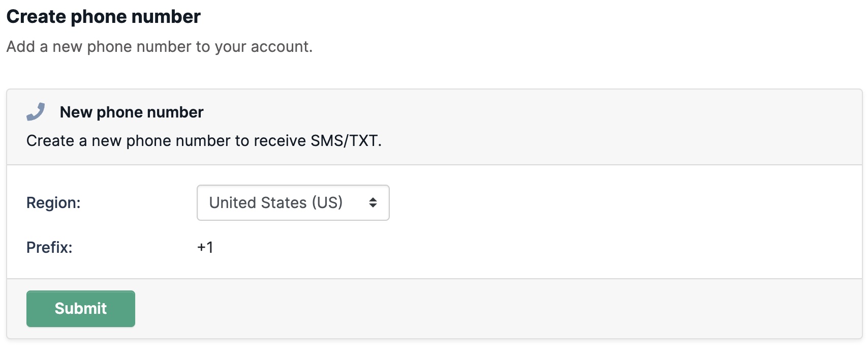Click the word SMS/TXT in the description

click(x=345, y=140)
